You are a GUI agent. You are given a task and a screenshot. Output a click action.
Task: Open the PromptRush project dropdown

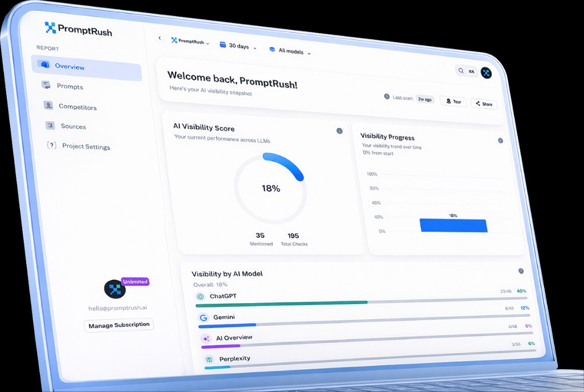pyautogui.click(x=190, y=41)
